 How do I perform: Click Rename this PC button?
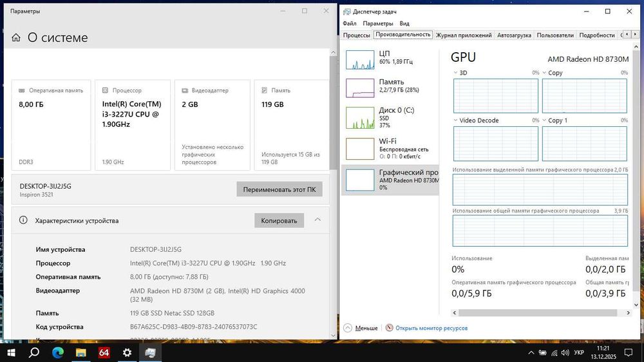coord(279,189)
